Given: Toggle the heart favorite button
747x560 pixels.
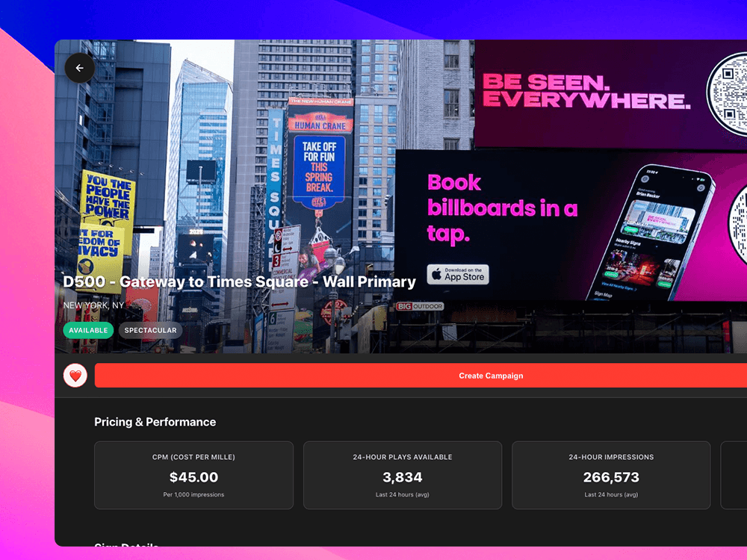Looking at the screenshot, I should (75, 376).
